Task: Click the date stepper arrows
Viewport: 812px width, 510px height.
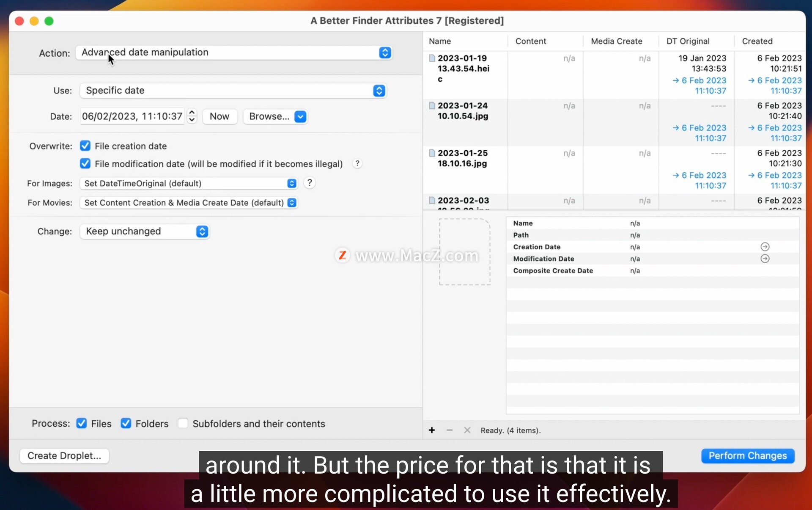Action: (x=192, y=116)
